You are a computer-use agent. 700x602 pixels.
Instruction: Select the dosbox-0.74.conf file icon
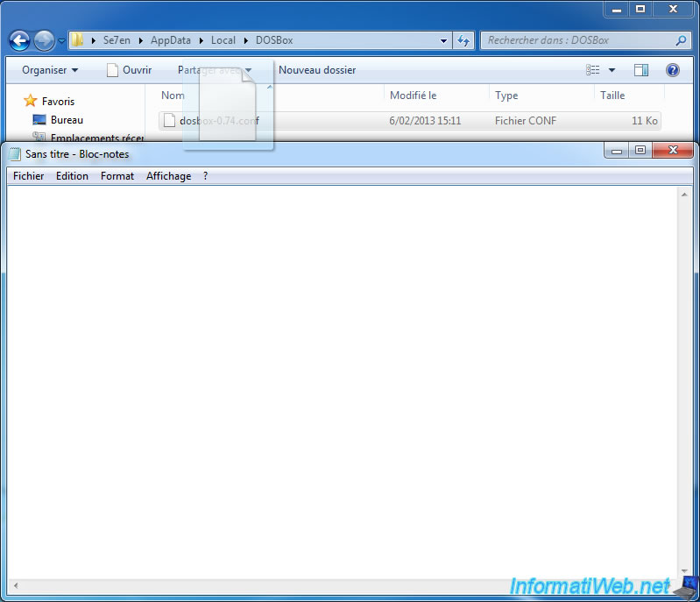coord(169,121)
